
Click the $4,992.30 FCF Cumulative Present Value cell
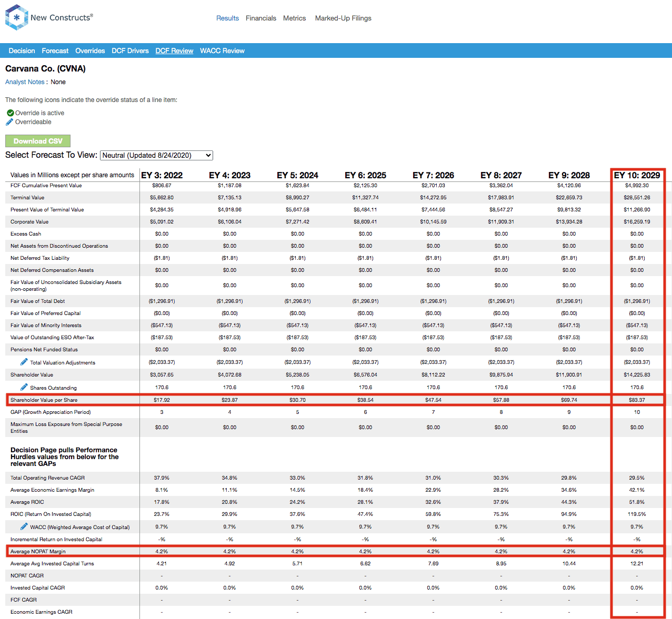coord(637,186)
